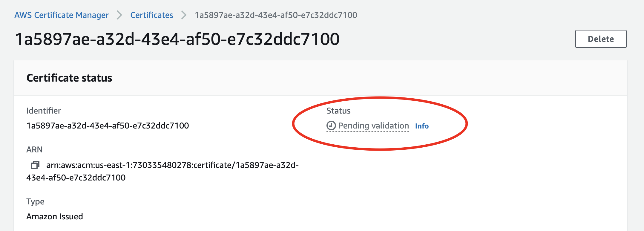This screenshot has width=644, height=231.
Task: Click the breadcrumb chevron after AWS Certificate Manager
Action: pos(119,15)
